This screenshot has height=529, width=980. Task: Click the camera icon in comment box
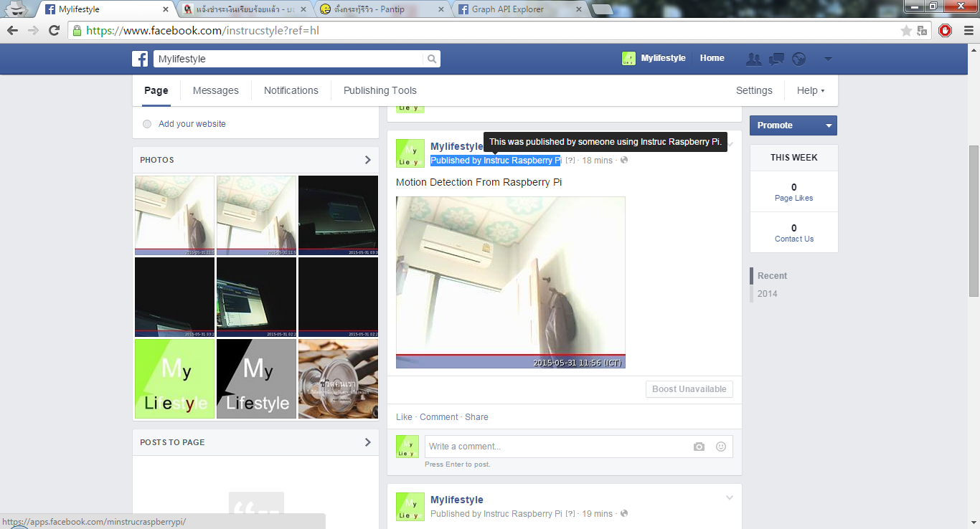point(699,447)
